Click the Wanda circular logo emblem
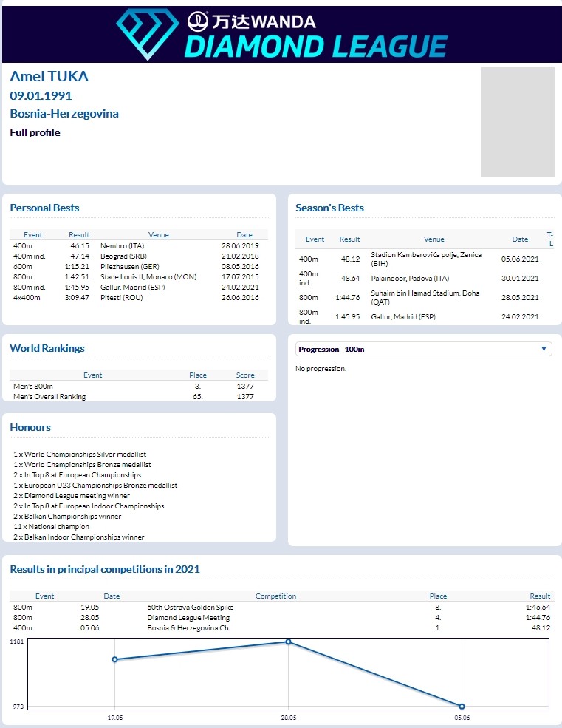This screenshot has width=562, height=728. pyautogui.click(x=197, y=21)
